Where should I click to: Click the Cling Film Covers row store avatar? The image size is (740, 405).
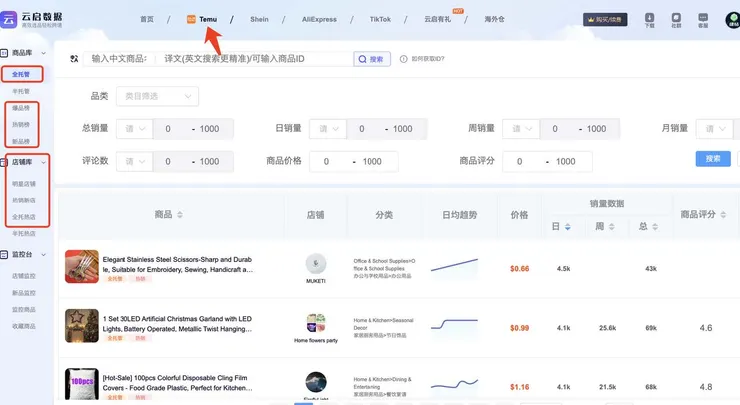point(316,382)
